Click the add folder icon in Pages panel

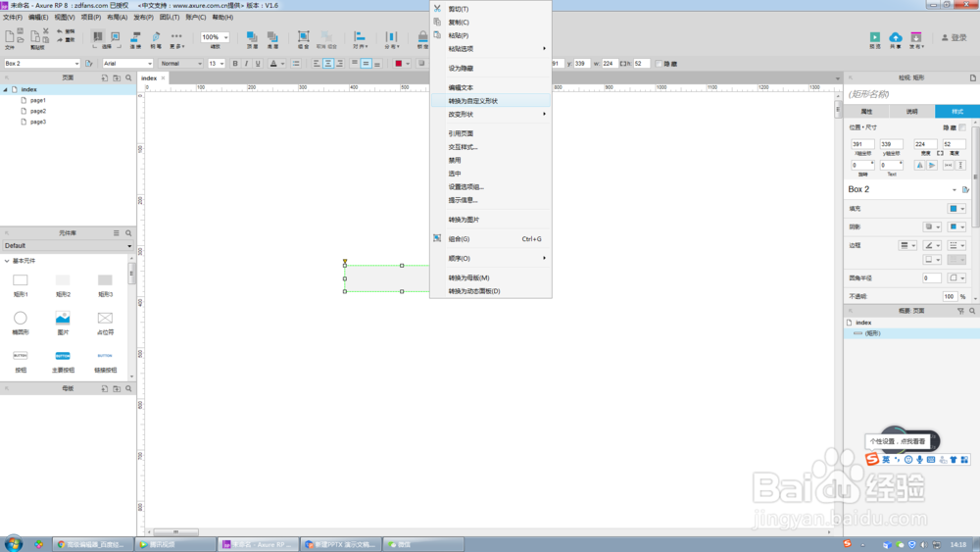click(x=117, y=78)
